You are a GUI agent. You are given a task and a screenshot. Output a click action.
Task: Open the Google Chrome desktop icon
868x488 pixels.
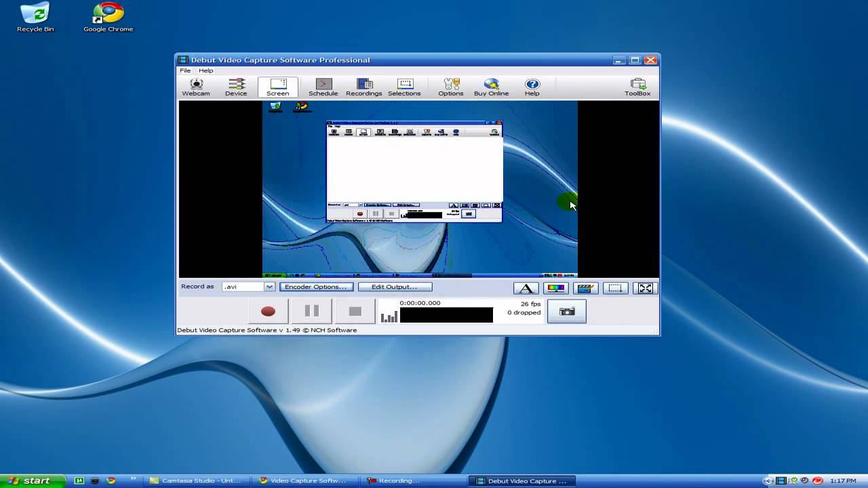(108, 18)
